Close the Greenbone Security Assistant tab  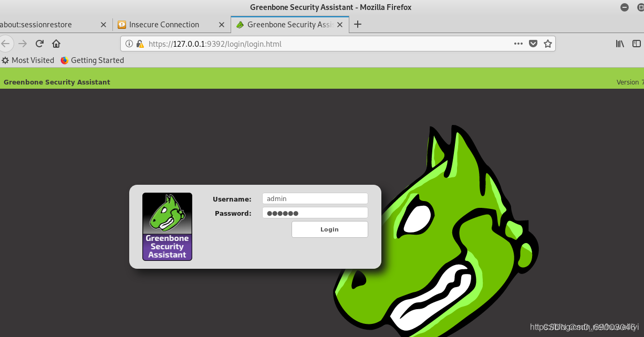[x=340, y=25]
